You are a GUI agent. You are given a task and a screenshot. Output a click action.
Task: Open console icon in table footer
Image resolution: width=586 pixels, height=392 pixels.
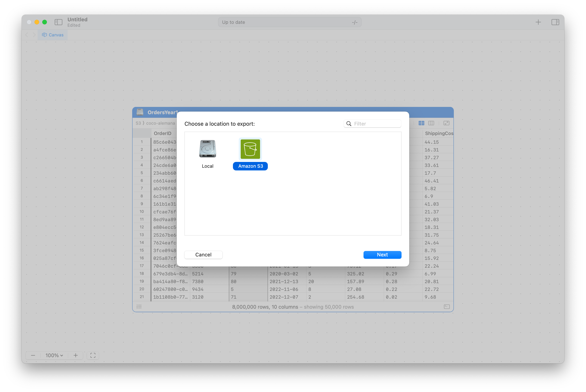click(447, 307)
